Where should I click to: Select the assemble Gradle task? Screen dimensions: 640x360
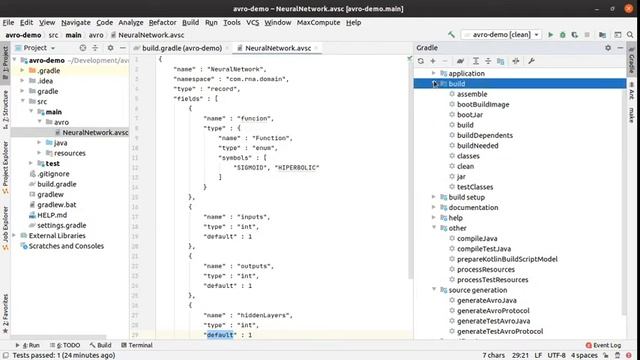pyautogui.click(x=472, y=94)
